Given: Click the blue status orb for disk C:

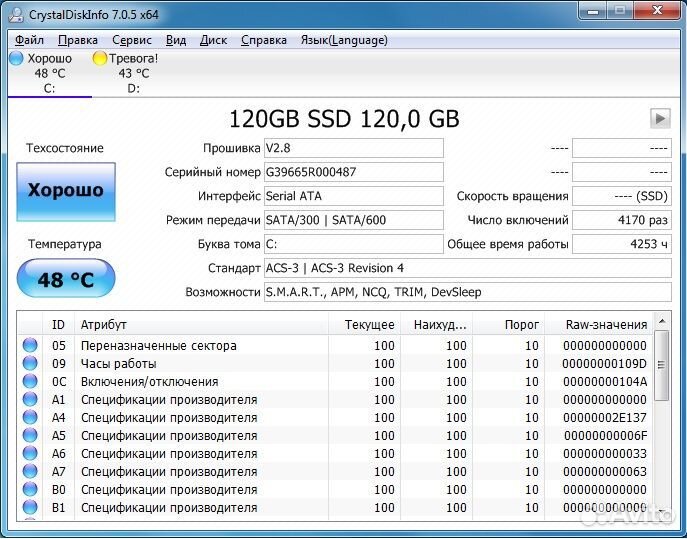Looking at the screenshot, I should coord(16,58).
